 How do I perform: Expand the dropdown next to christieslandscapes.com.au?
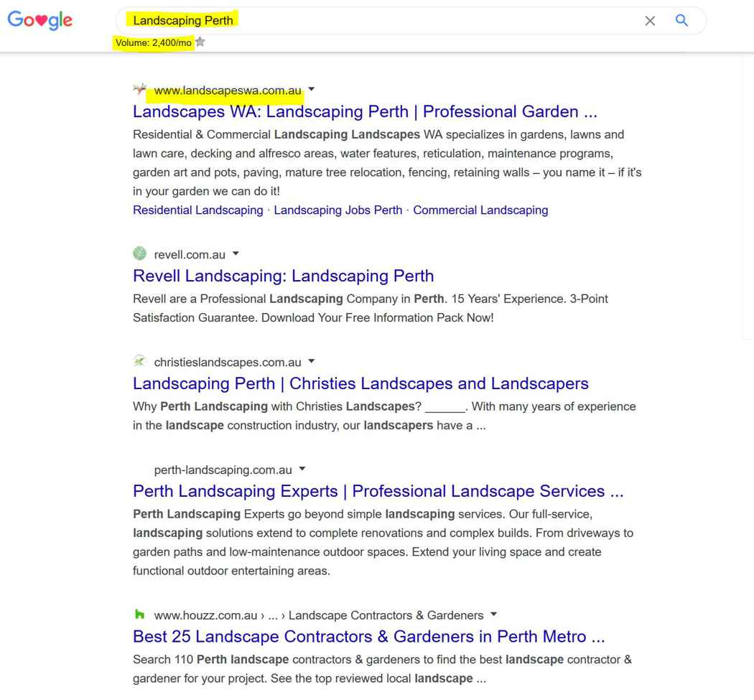pos(310,361)
